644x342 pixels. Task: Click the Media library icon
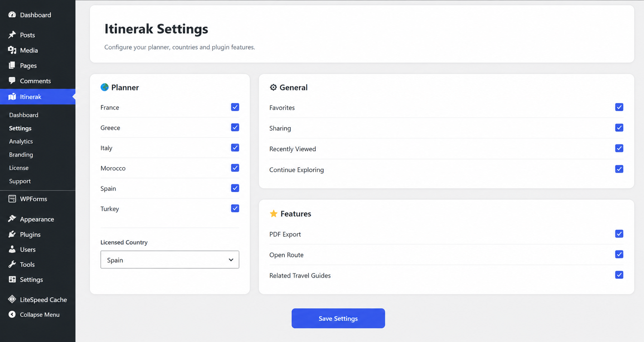point(12,50)
